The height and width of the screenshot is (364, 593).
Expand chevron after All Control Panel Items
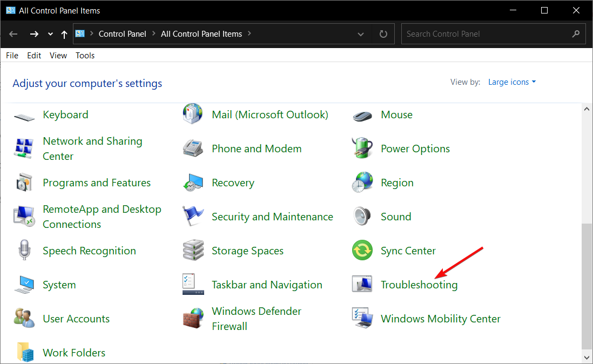pyautogui.click(x=249, y=33)
